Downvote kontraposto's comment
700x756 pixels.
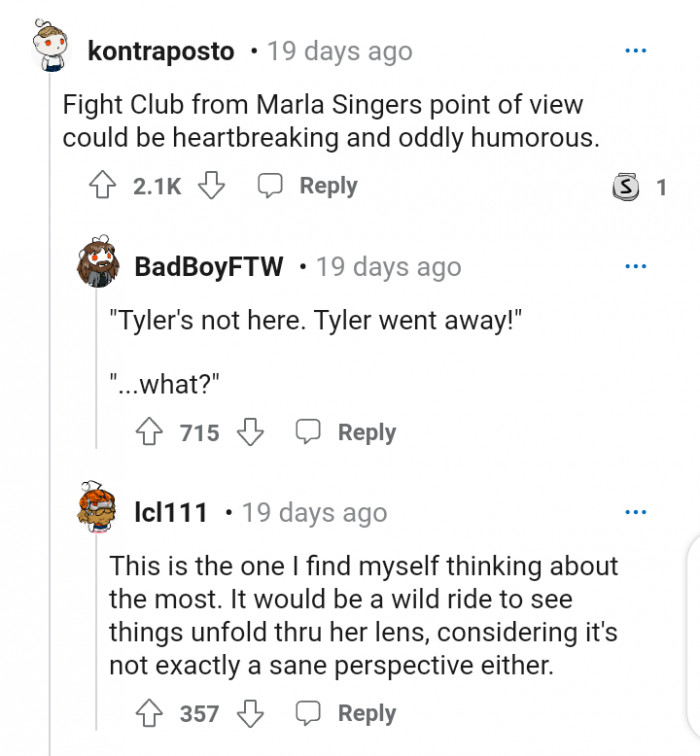(210, 186)
